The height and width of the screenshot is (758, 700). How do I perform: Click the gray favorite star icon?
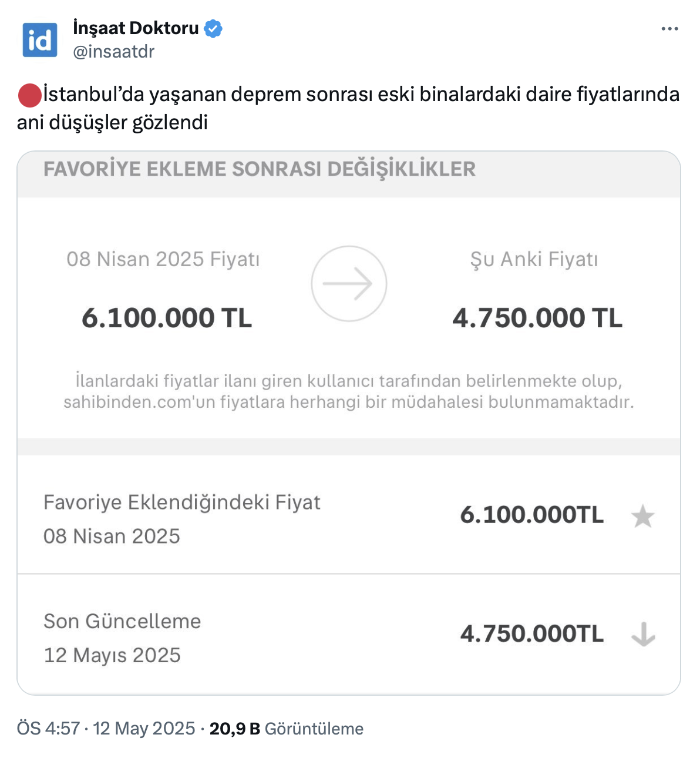click(x=642, y=516)
